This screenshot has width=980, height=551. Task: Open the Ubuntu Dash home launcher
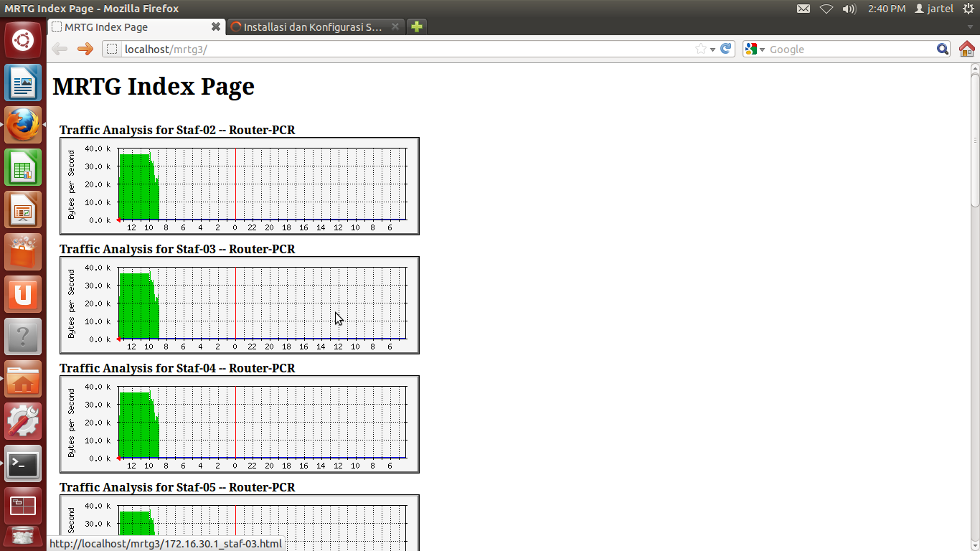pos(23,40)
